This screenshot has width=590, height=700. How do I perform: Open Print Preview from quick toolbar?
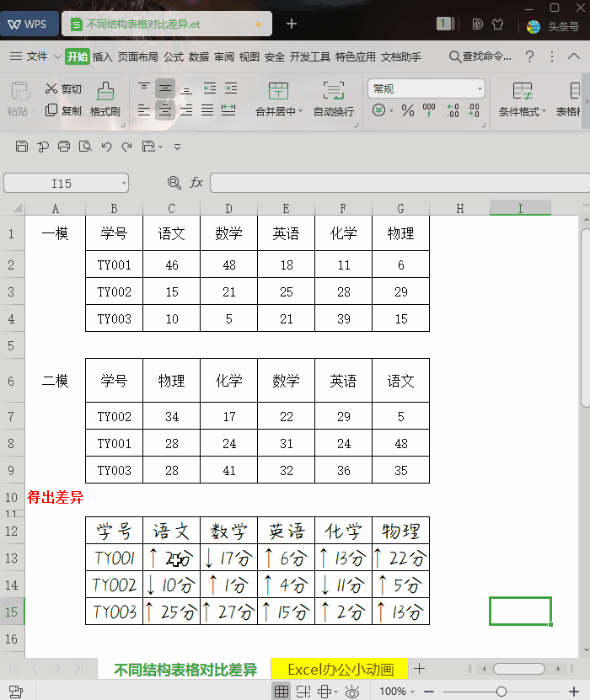click(85, 146)
